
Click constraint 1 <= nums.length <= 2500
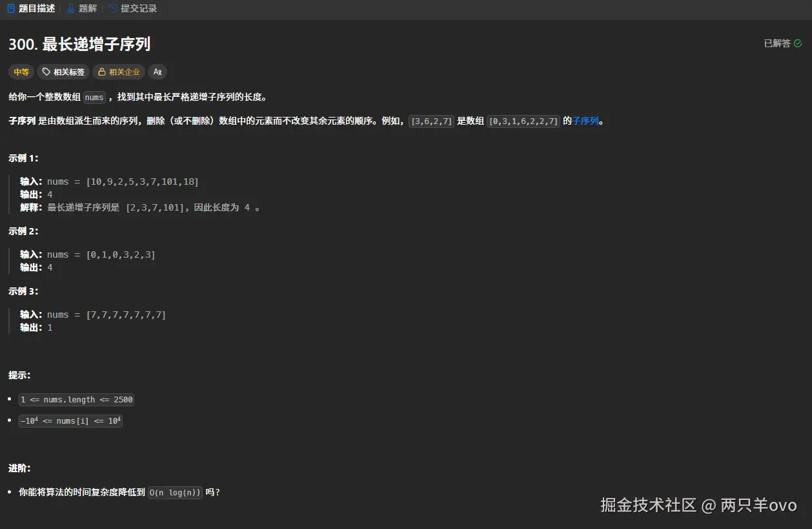pos(77,400)
